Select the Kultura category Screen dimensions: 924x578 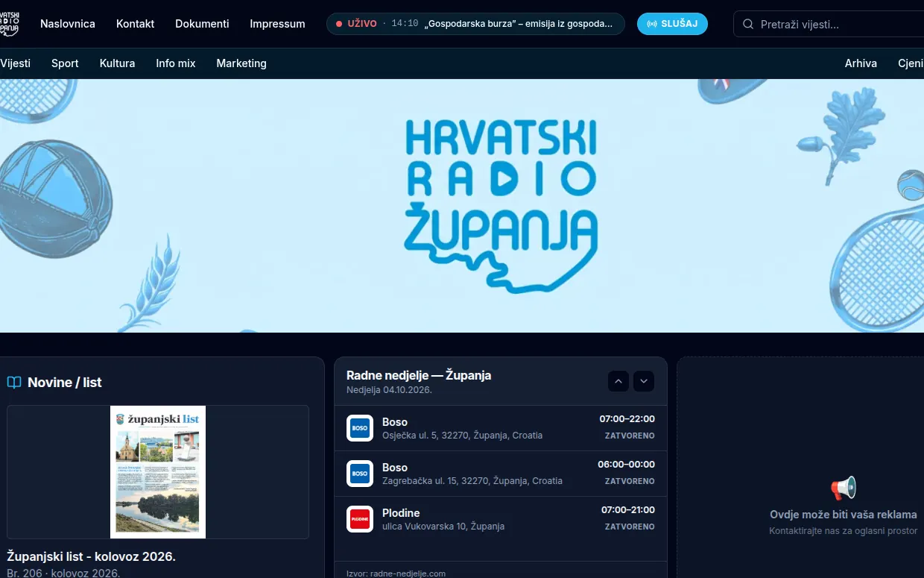[117, 63]
